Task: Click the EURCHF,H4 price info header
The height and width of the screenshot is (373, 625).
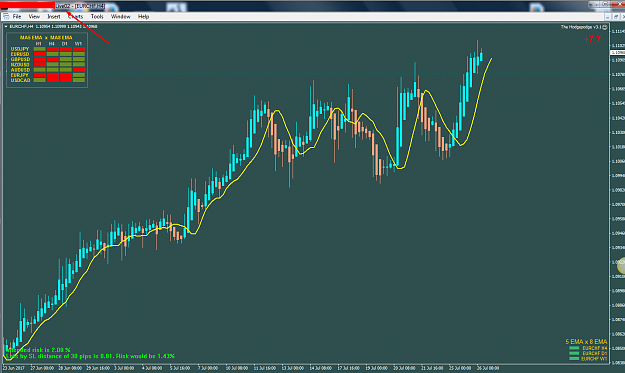Action: pos(53,26)
